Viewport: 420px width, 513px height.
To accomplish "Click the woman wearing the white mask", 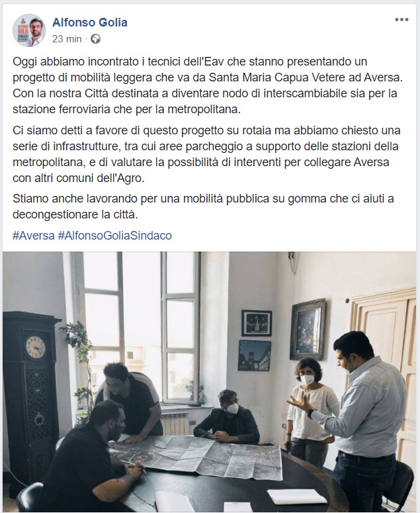I will (309, 409).
